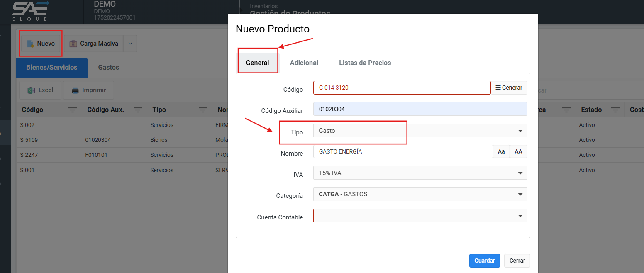Open the Listas de Precios tab

click(365, 63)
